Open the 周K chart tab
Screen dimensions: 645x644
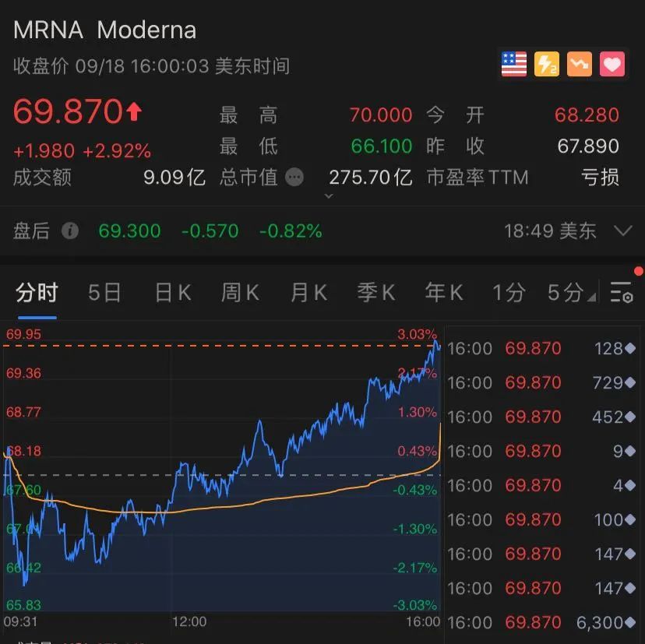click(x=240, y=293)
